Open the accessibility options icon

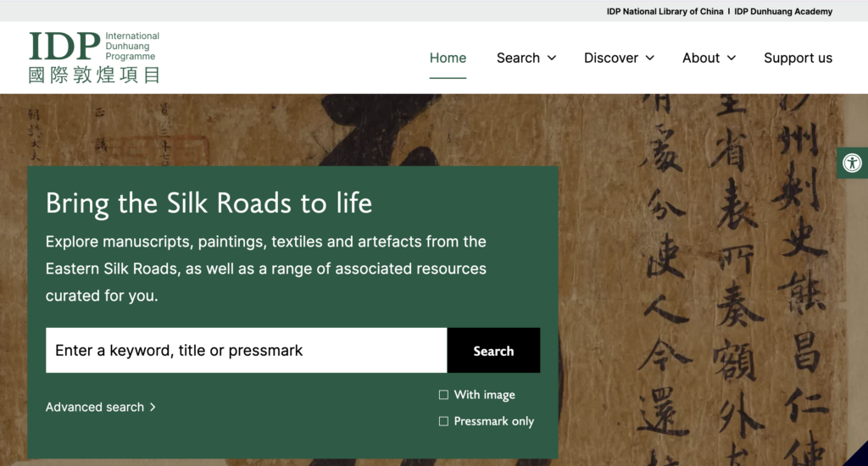[853, 164]
